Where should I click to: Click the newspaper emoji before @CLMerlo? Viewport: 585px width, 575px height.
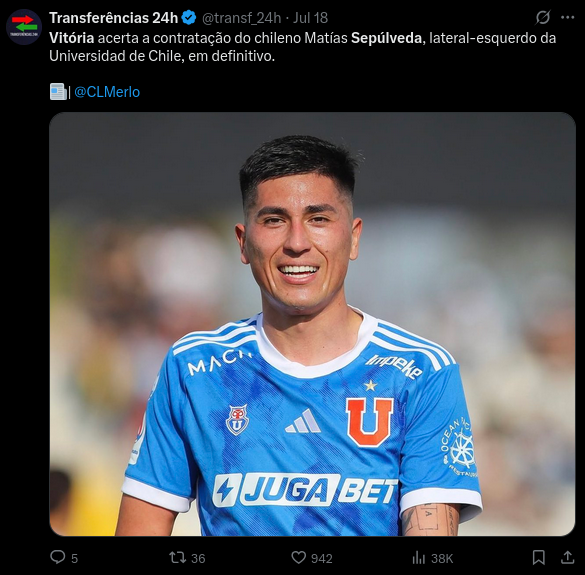58,91
